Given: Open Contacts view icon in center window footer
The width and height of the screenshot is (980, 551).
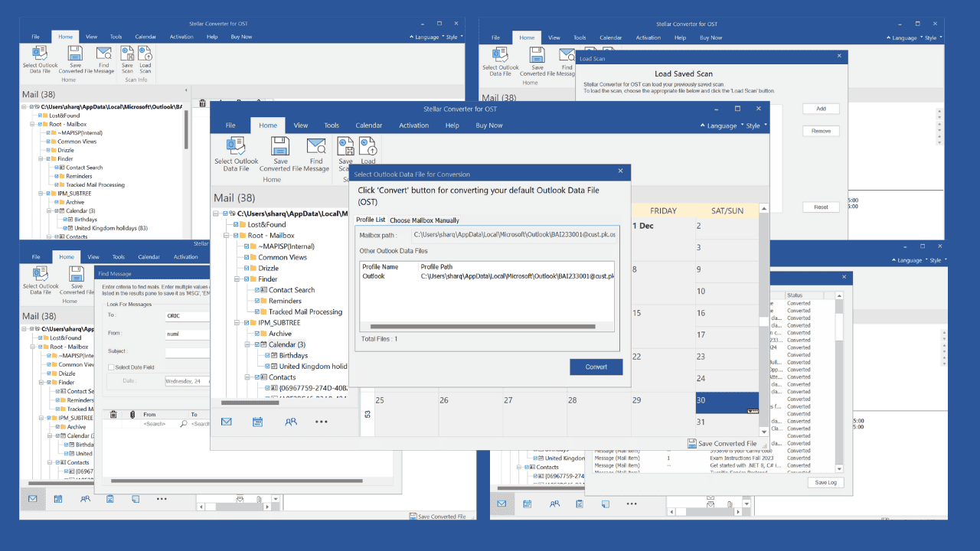Looking at the screenshot, I should (x=290, y=422).
